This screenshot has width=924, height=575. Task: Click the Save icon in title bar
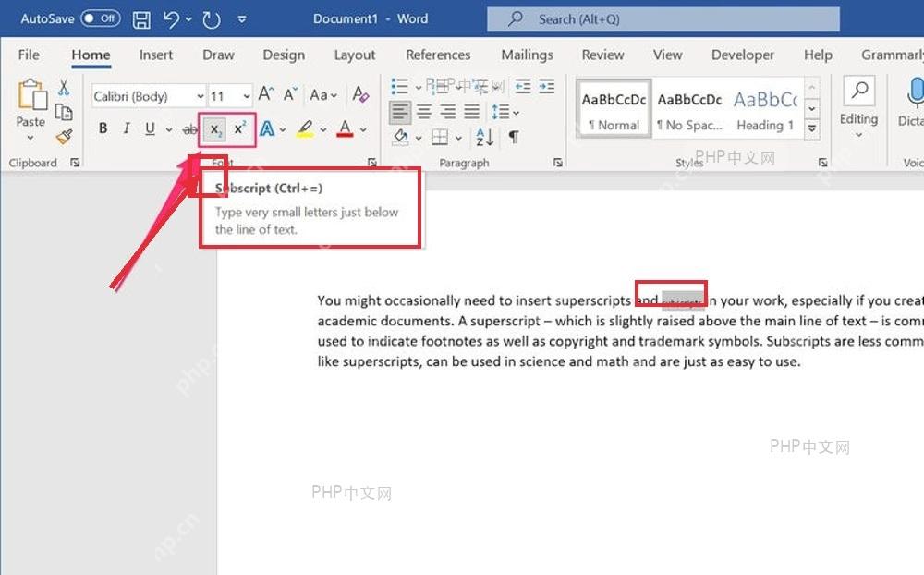141,19
